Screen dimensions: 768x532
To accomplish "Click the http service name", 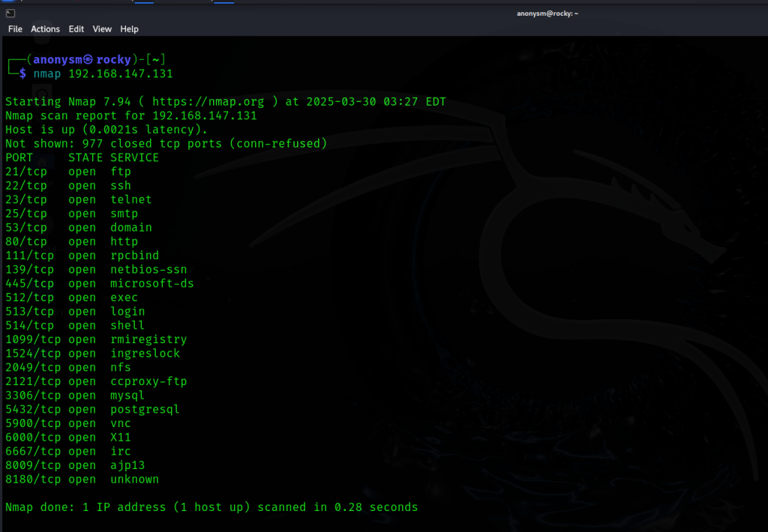I will coord(124,242).
